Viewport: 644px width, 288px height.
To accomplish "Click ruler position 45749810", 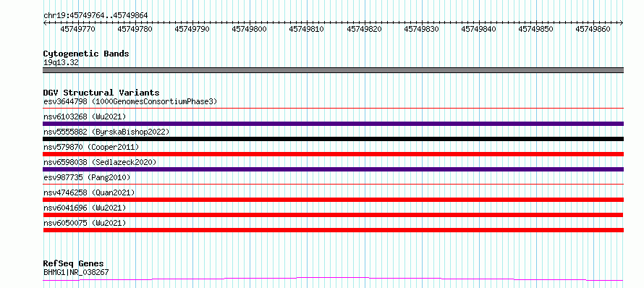I will tap(306, 29).
